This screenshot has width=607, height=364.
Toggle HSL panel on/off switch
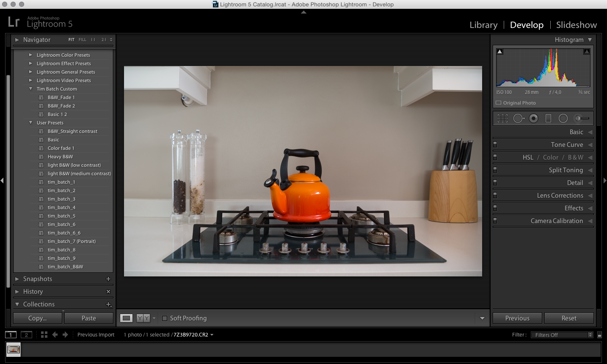pos(495,157)
